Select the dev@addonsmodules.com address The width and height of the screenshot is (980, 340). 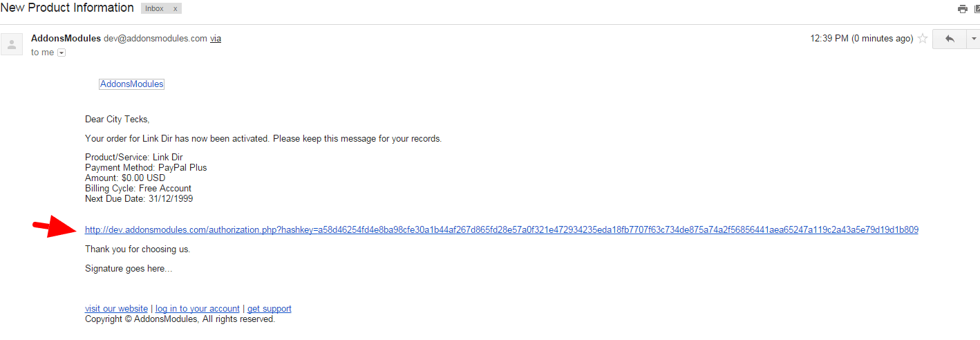point(156,39)
